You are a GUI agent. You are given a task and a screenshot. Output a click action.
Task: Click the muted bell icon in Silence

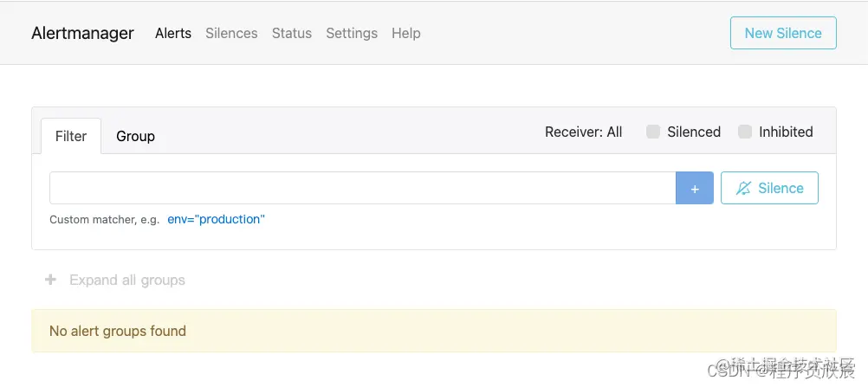(x=743, y=188)
